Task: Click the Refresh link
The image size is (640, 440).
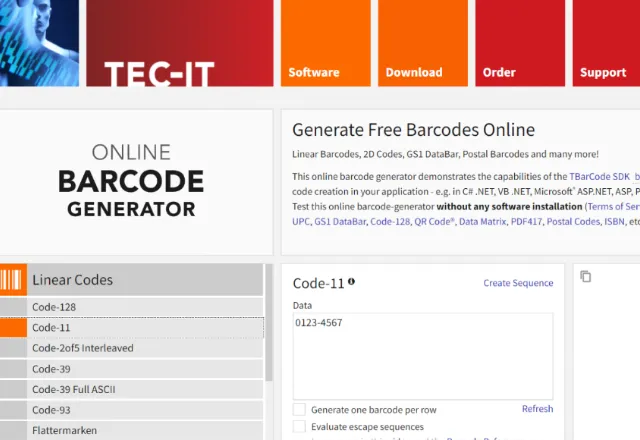Action: [537, 409]
